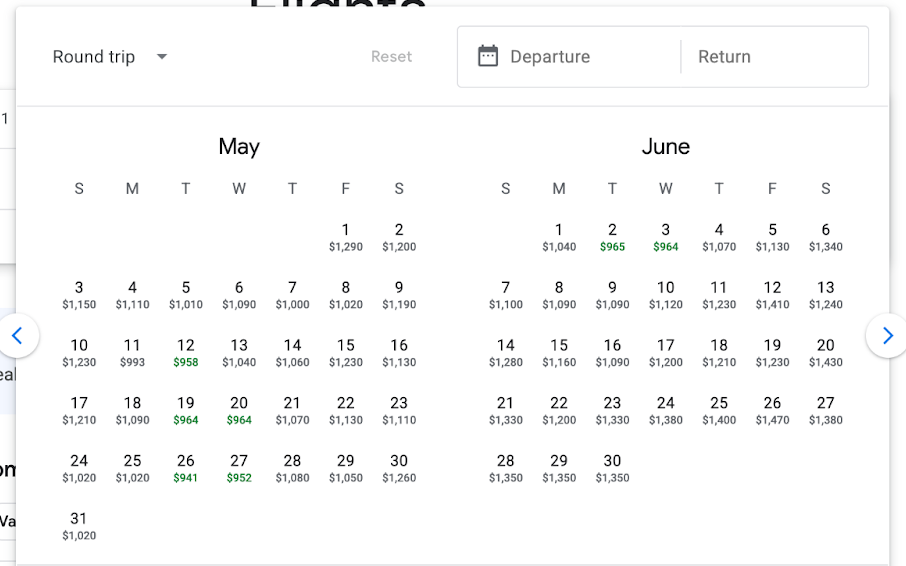Viewport: 906px width, 566px height.
Task: Select May 12 priced at $958
Action: click(x=186, y=351)
